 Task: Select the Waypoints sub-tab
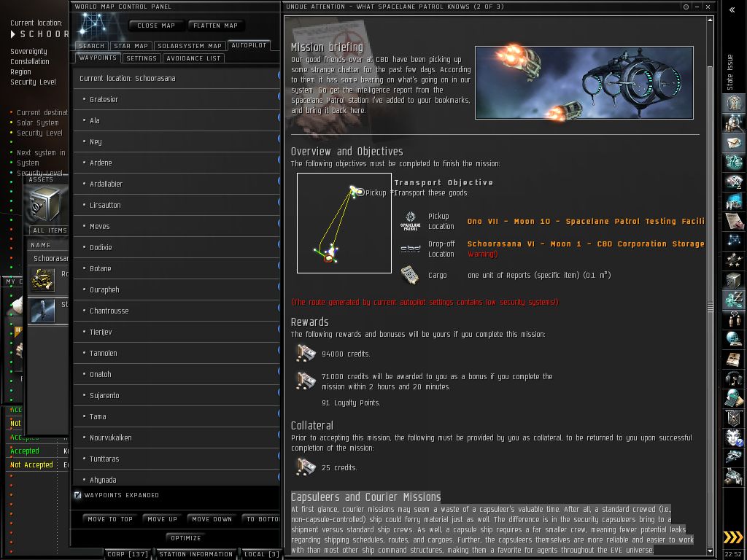coord(98,58)
